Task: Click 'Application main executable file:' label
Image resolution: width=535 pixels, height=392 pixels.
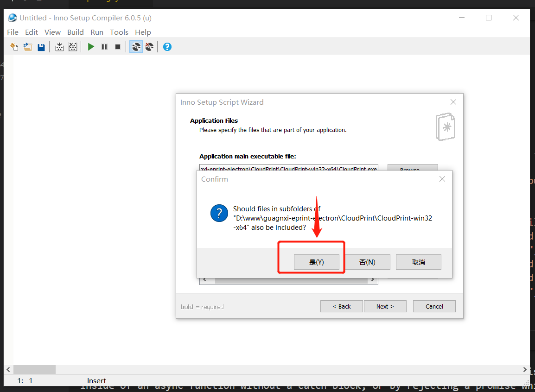Action: coord(248,157)
